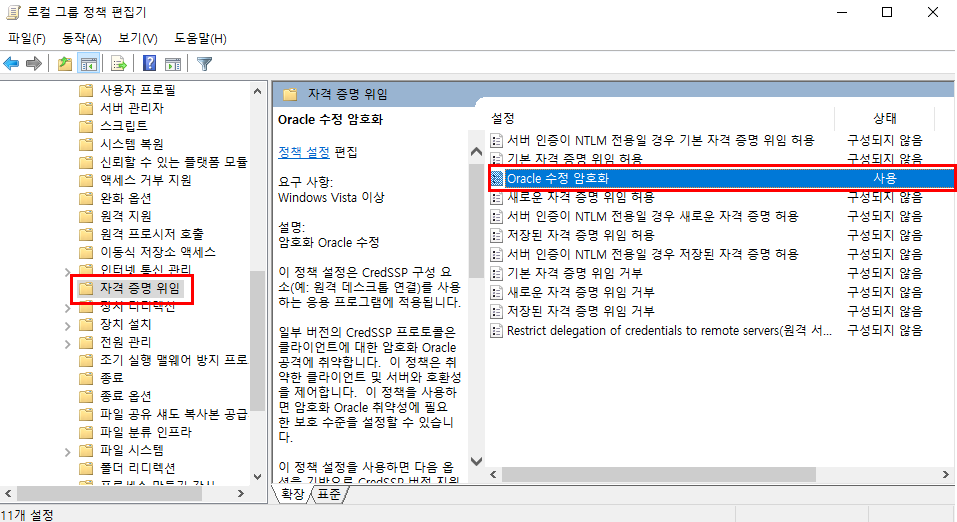Click the 정책 설정 link

tap(304, 152)
